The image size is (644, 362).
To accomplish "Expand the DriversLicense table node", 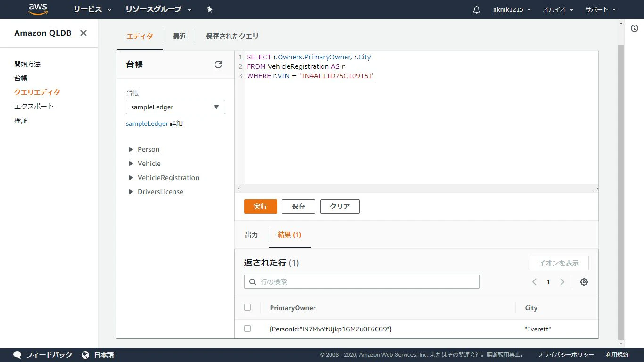I will click(x=131, y=192).
